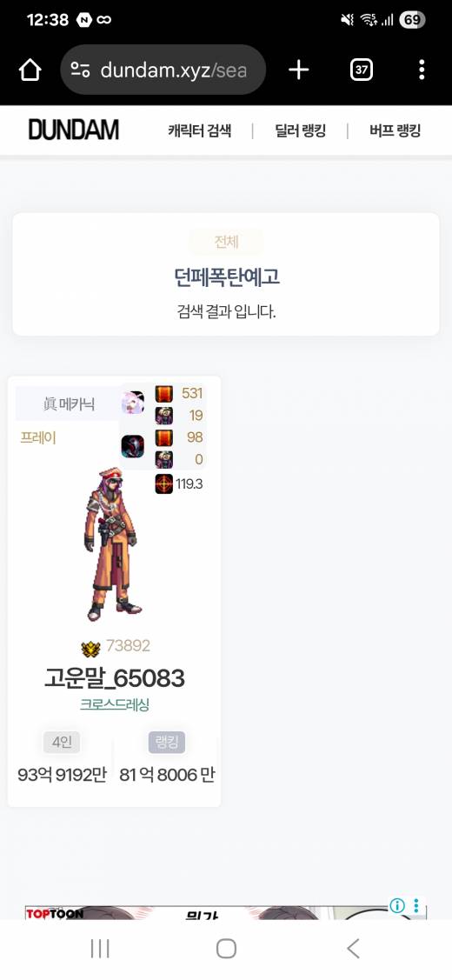Tap the site settings icon in address bar
This screenshot has height=980, width=452.
[80, 70]
